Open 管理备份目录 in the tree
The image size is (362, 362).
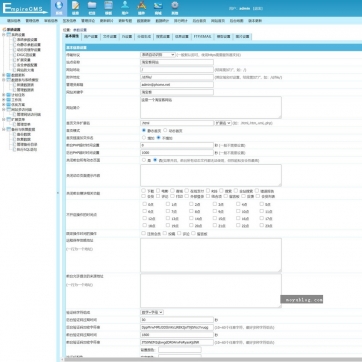[x=27, y=144]
